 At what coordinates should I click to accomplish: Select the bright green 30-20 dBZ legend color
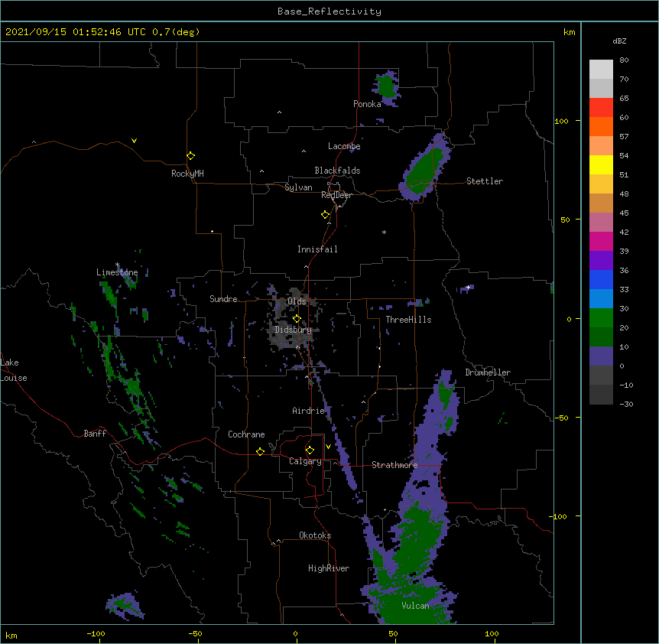point(601,318)
